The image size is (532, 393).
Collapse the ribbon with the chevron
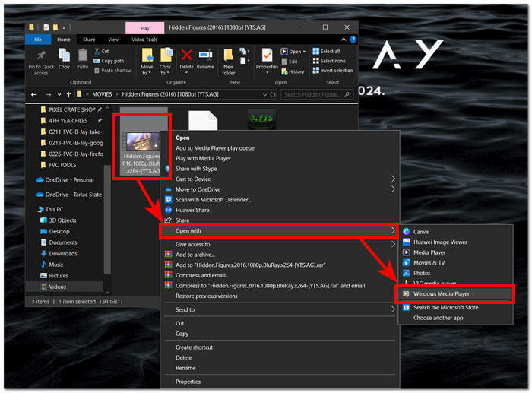click(344, 40)
